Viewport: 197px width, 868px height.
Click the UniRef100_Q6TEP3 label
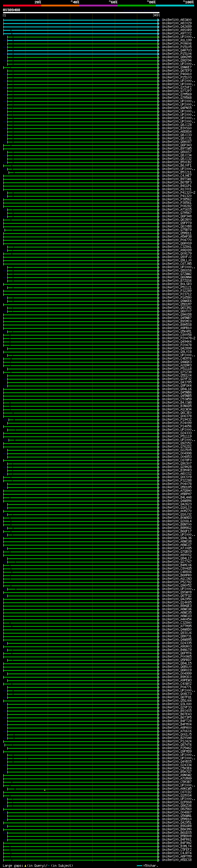pos(176,71)
